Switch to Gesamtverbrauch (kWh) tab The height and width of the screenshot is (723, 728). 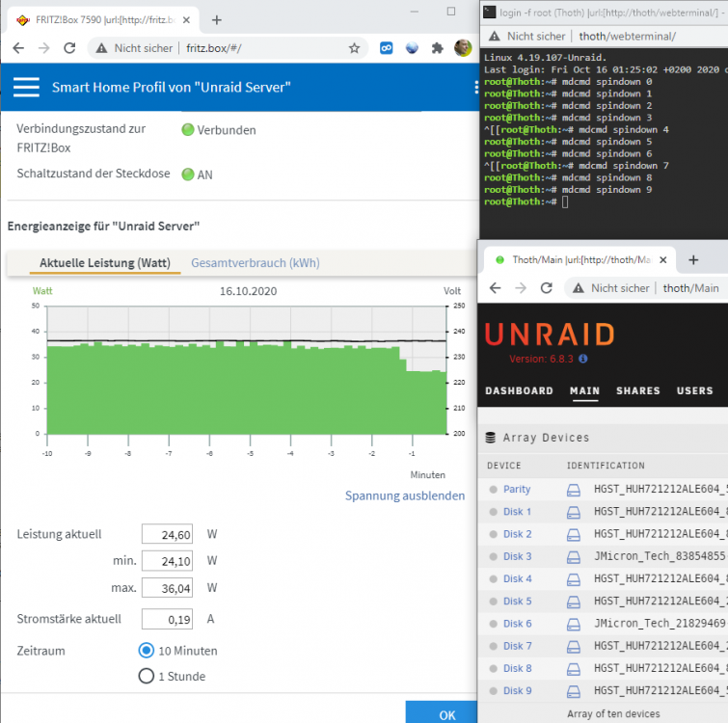click(x=256, y=262)
